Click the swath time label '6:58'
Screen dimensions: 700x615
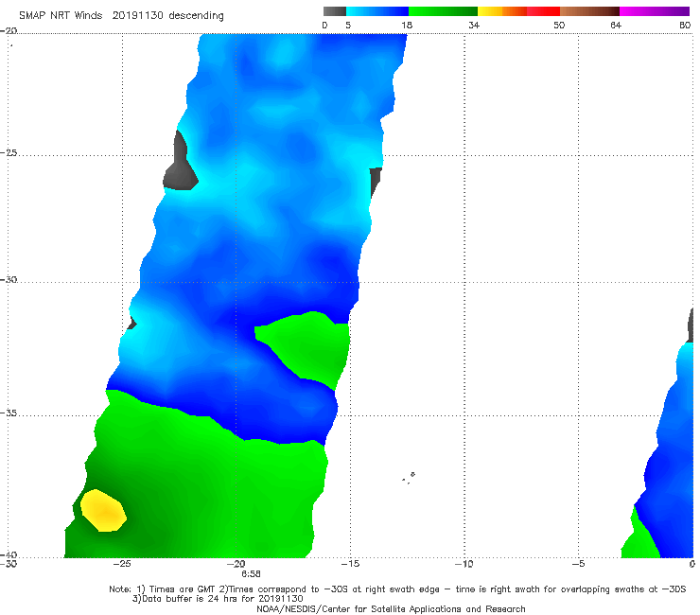251,574
